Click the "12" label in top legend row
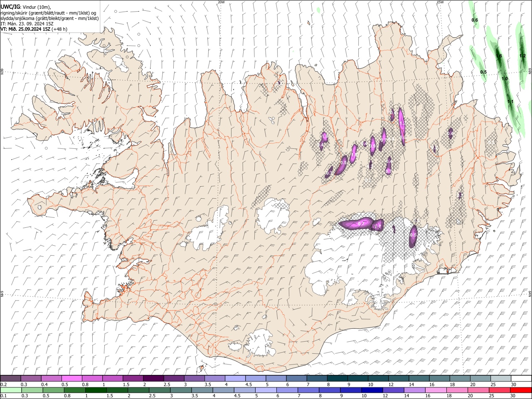 [391, 384]
